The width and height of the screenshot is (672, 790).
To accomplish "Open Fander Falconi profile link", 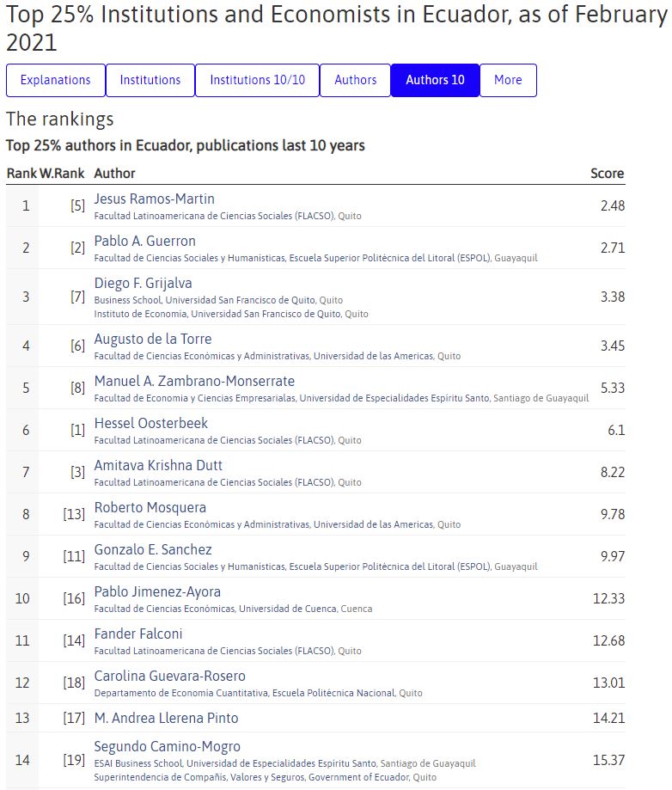I will (138, 634).
